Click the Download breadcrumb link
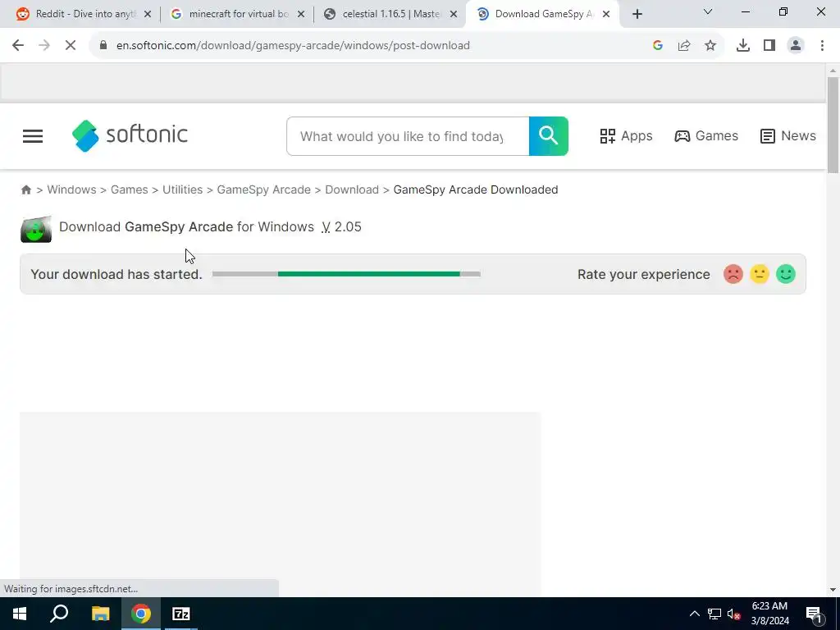The height and width of the screenshot is (630, 840). coord(351,189)
